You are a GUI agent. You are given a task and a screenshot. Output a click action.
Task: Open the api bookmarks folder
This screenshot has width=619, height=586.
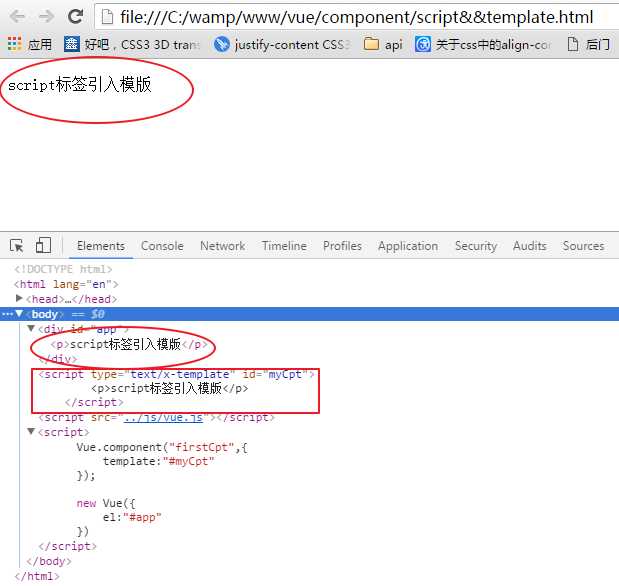coord(383,44)
